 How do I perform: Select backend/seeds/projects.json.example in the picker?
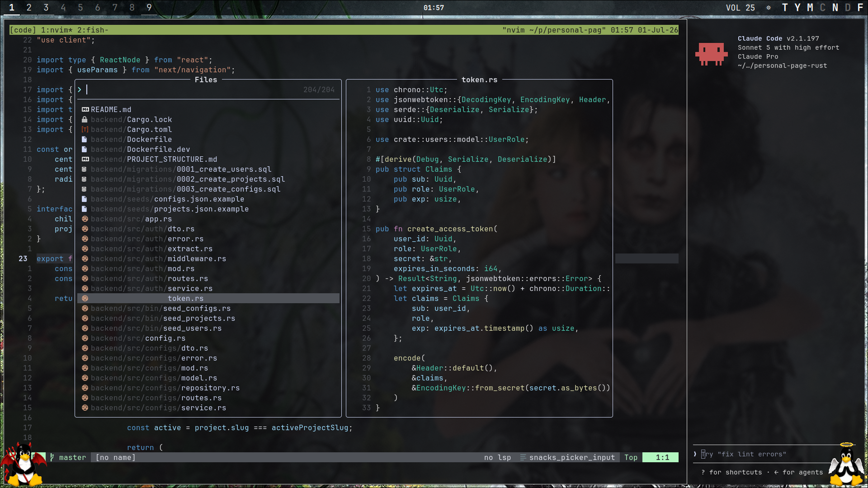pyautogui.click(x=208, y=209)
